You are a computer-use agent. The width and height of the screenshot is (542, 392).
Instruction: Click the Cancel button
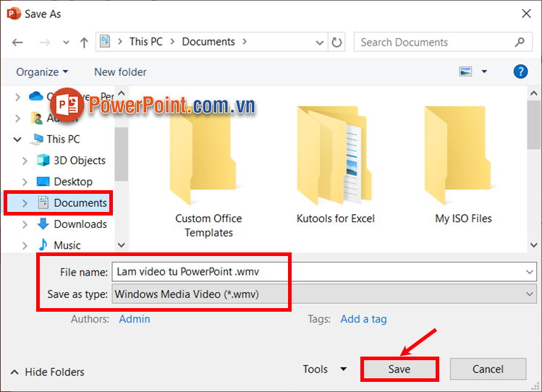[x=488, y=369]
